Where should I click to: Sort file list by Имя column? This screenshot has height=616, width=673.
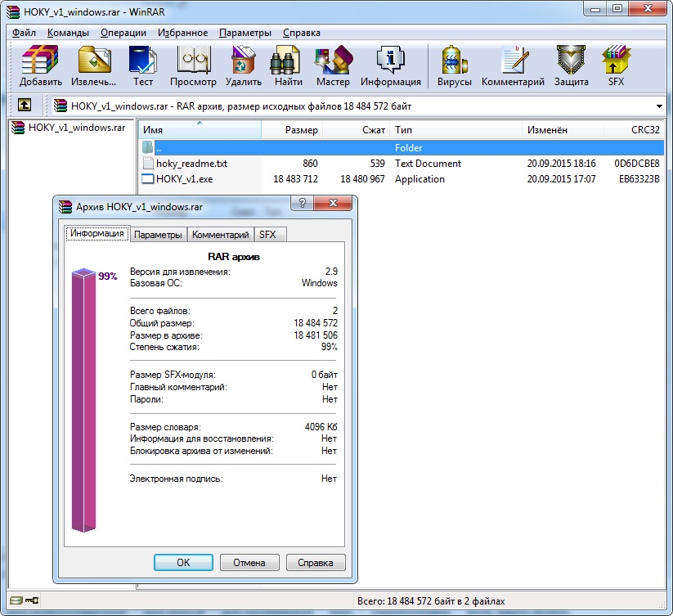point(200,129)
